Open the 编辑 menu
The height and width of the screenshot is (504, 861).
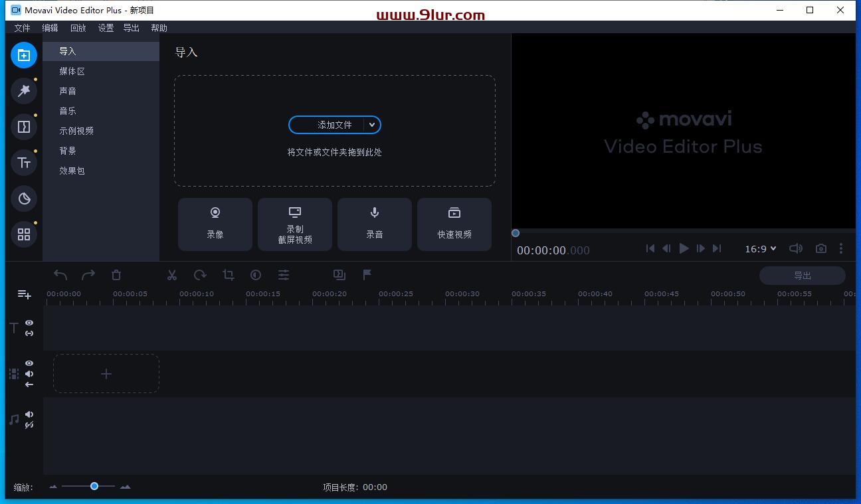[50, 28]
